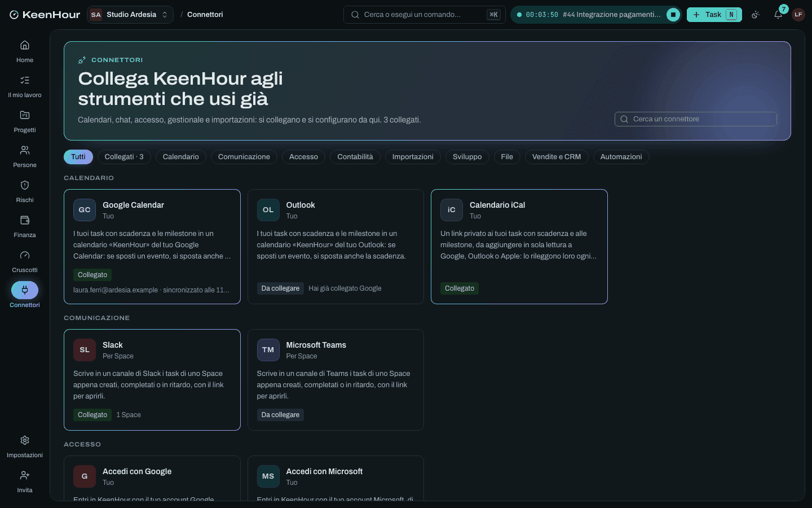
Task: Select the Tutti filter tab
Action: (78, 157)
